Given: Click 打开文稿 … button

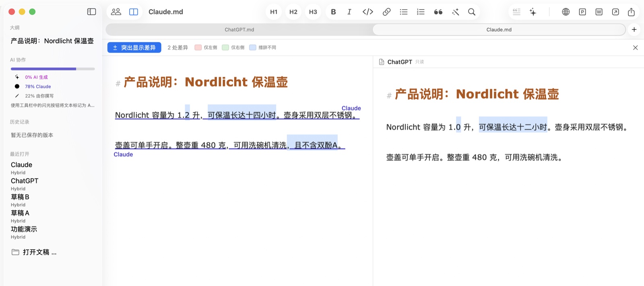Looking at the screenshot, I should tap(34, 252).
